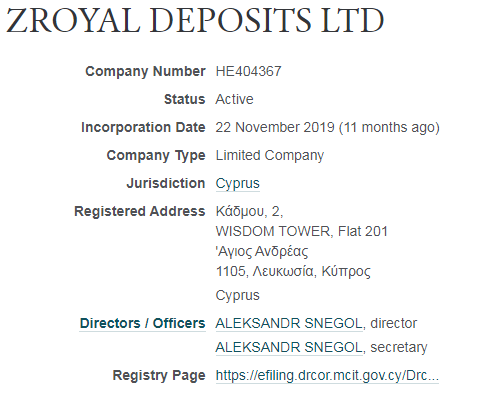This screenshot has width=503, height=398.
Task: Click the Κάδμου, 2 address line
Action: 249,212
